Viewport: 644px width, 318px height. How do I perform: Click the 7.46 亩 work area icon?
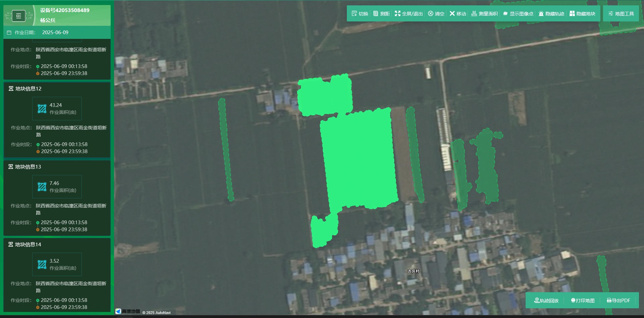click(x=42, y=187)
